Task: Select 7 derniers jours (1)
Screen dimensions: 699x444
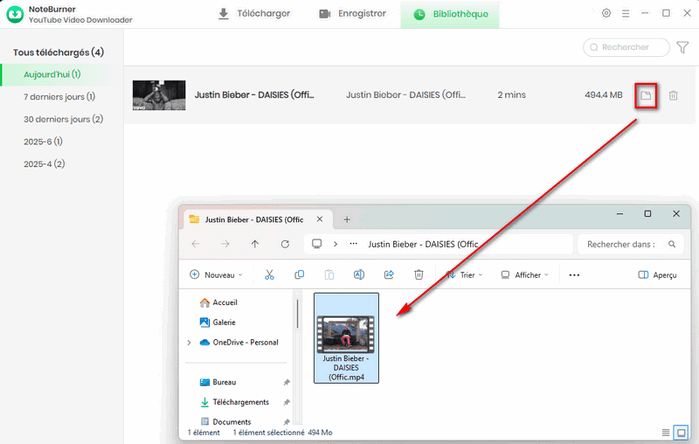Action: [59, 97]
